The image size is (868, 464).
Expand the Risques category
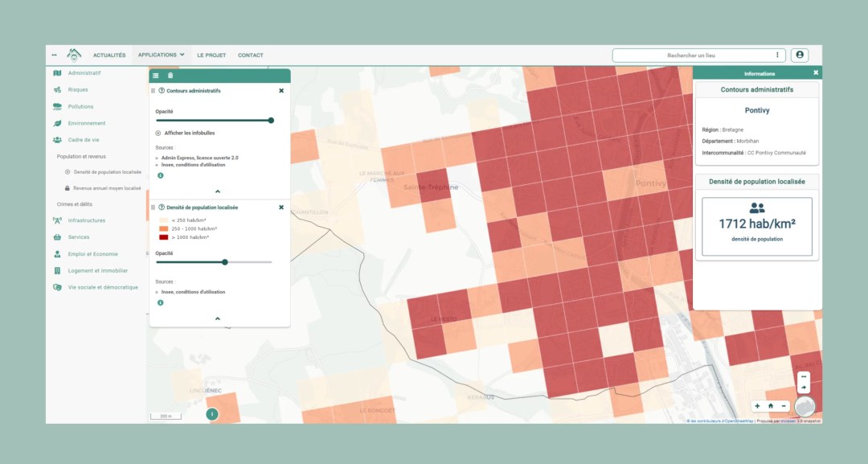coord(71,90)
